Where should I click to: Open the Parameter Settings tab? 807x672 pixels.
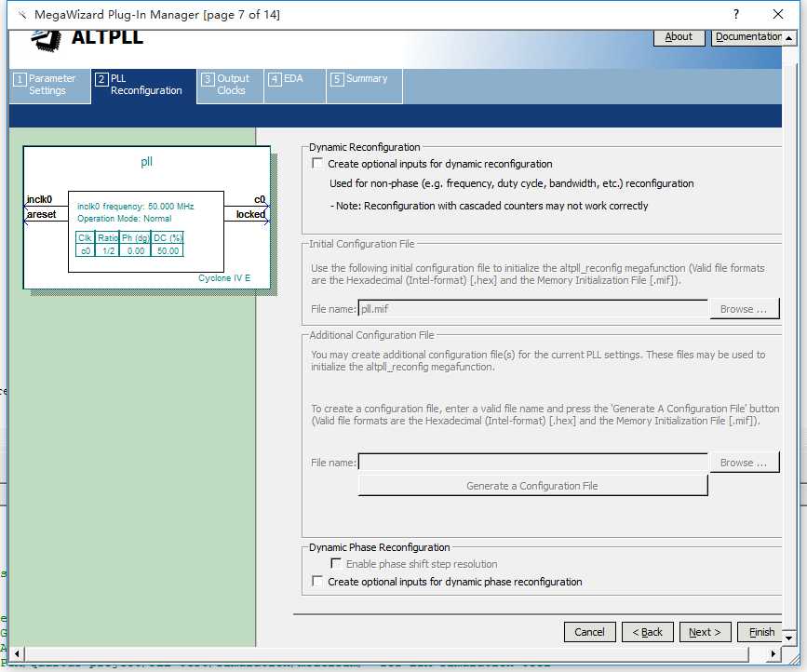pyautogui.click(x=50, y=86)
